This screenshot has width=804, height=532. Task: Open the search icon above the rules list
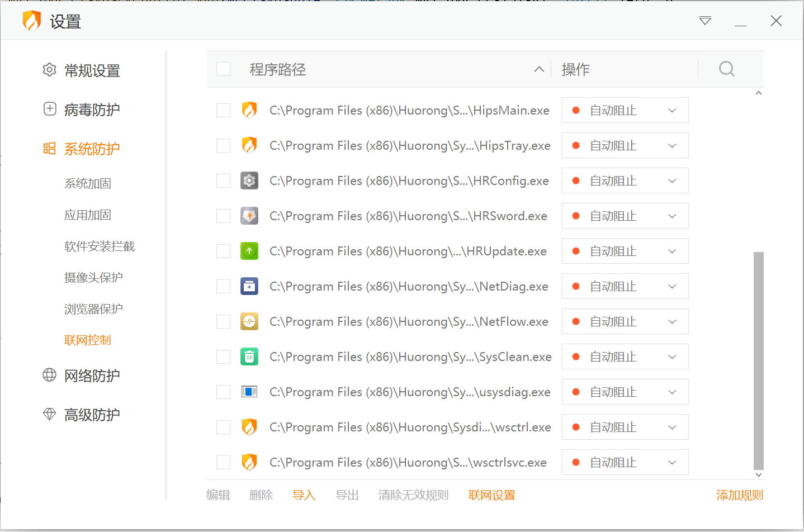(726, 69)
